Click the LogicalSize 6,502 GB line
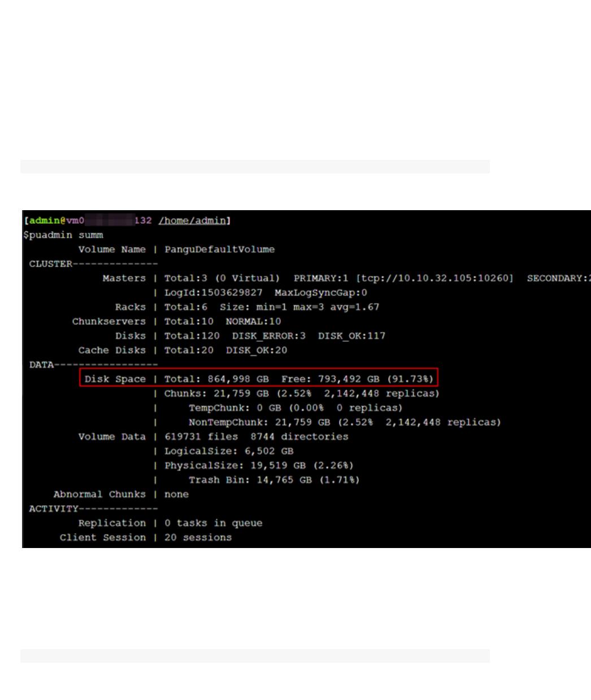 [x=229, y=451]
